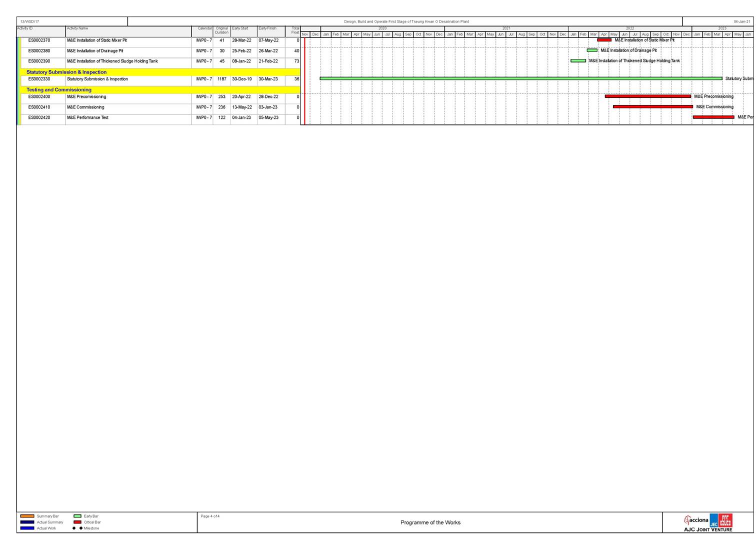Click the Total Float column header

295,30
